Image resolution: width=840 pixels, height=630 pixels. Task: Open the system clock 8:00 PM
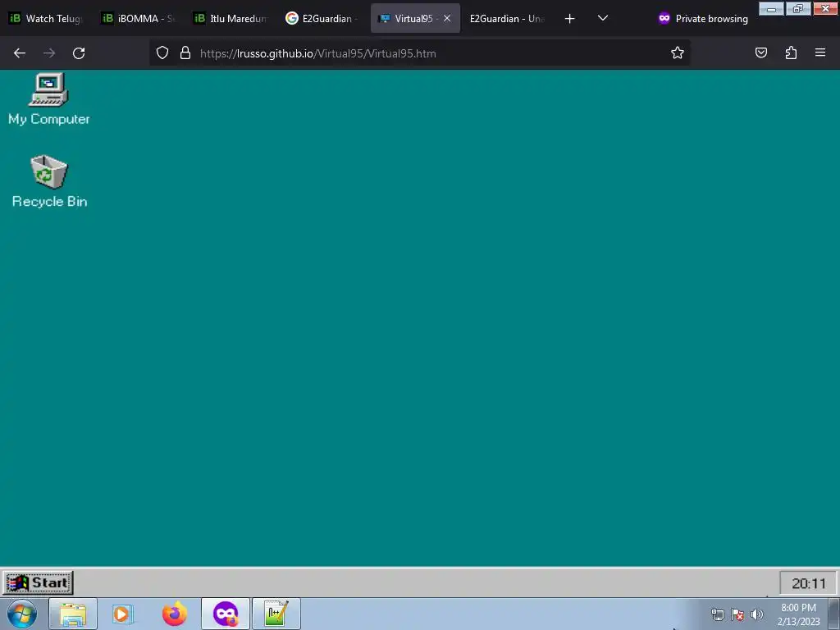click(798, 614)
